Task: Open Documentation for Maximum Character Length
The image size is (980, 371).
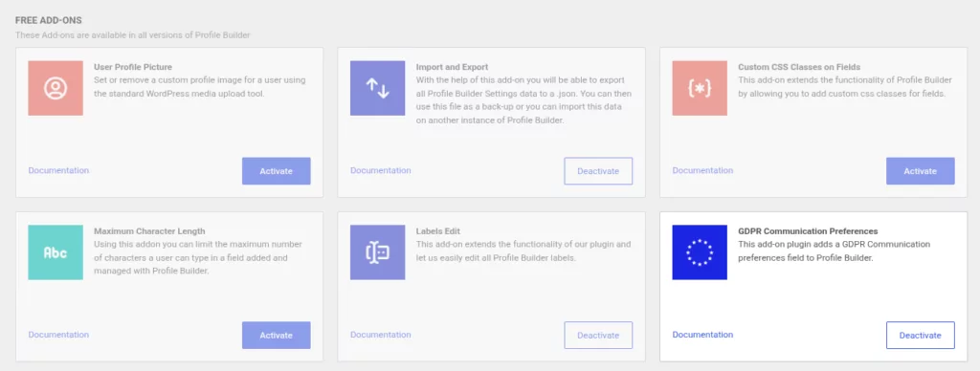Action: tap(58, 335)
